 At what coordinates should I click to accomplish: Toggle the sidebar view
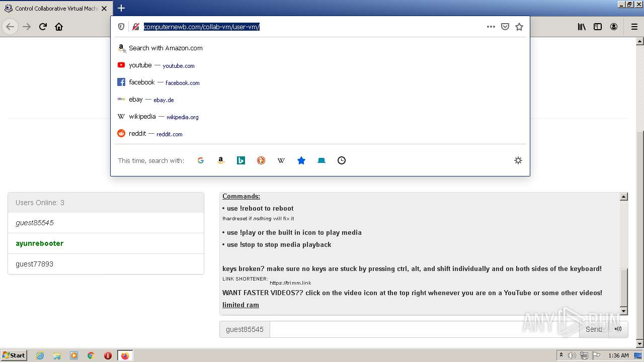598,27
